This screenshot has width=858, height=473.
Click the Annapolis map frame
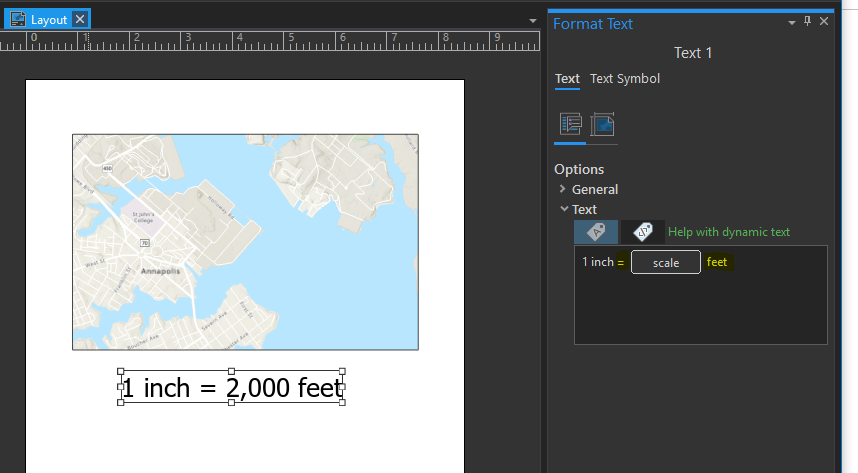click(x=245, y=242)
